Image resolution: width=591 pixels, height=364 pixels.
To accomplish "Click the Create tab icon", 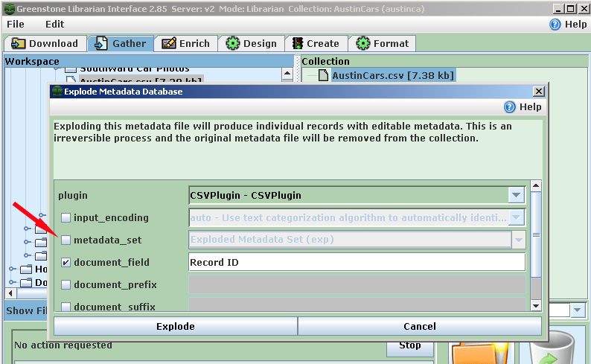I will point(298,44).
